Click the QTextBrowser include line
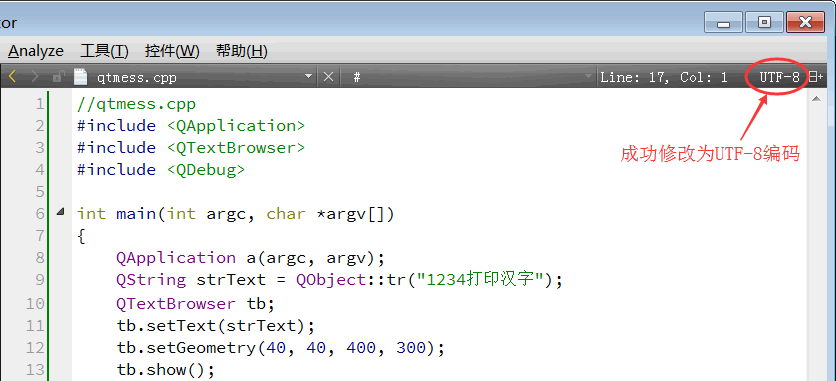 pyautogui.click(x=191, y=148)
